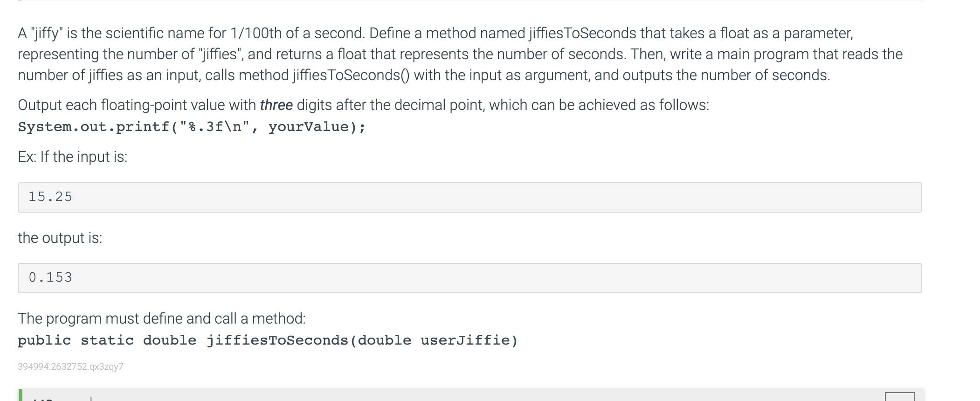
Task: Click the square button at LAB panel right
Action: [x=899, y=397]
